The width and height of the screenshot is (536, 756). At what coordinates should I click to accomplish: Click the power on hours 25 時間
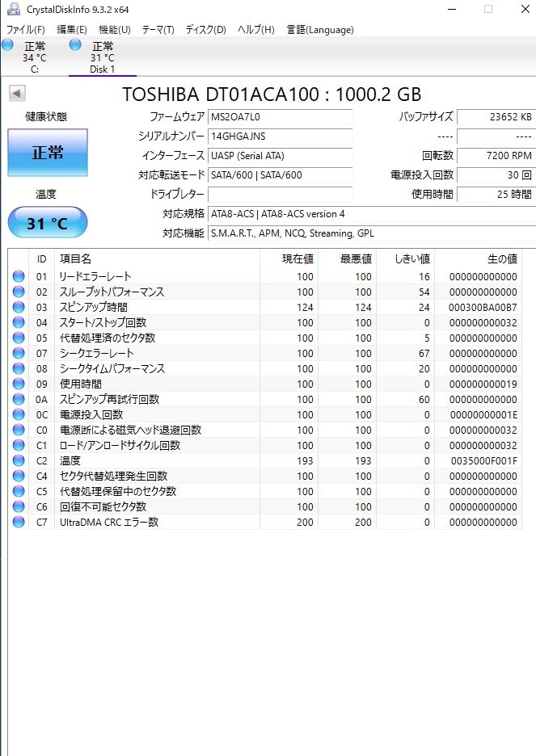click(x=496, y=195)
